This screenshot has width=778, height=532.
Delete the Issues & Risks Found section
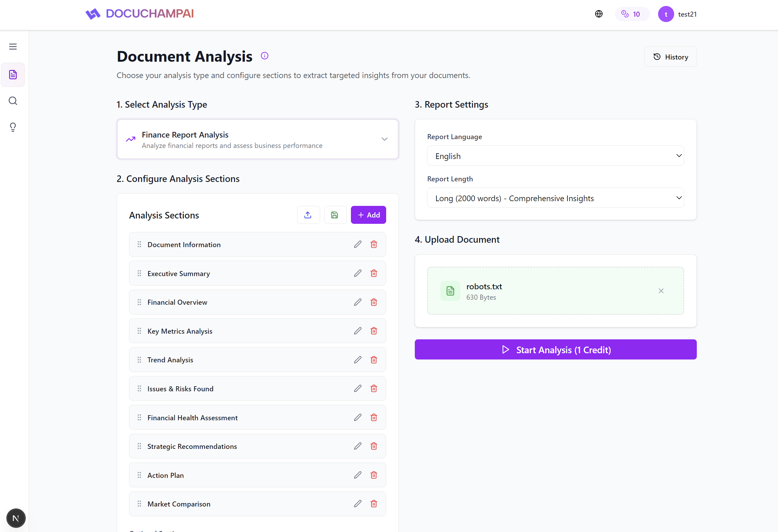pos(374,388)
